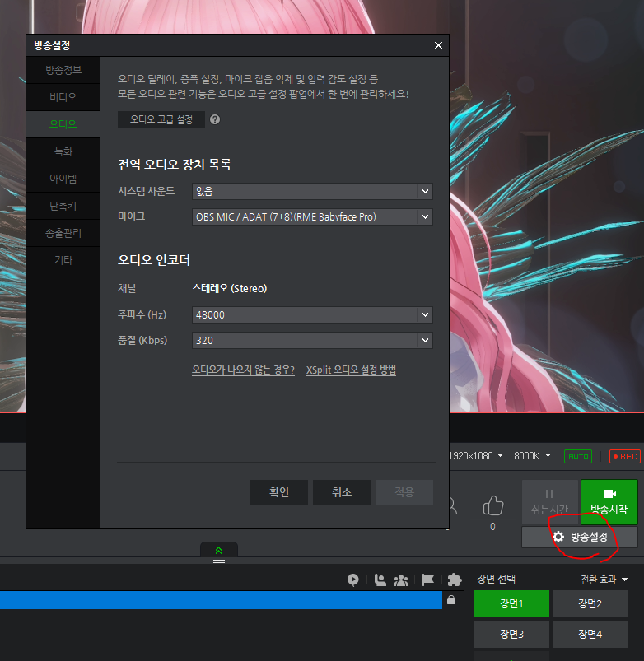
Task: Open the 녹화 settings tab
Action: (x=63, y=151)
